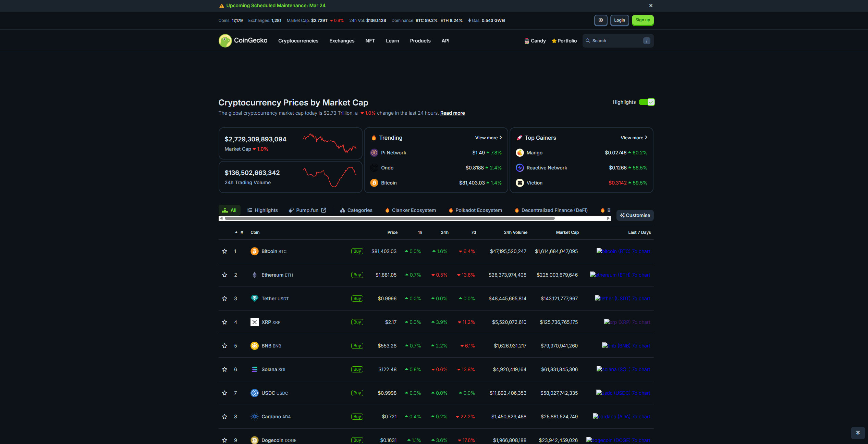Viewport: 868px width, 444px height.
Task: Click the Login button
Action: (620, 20)
